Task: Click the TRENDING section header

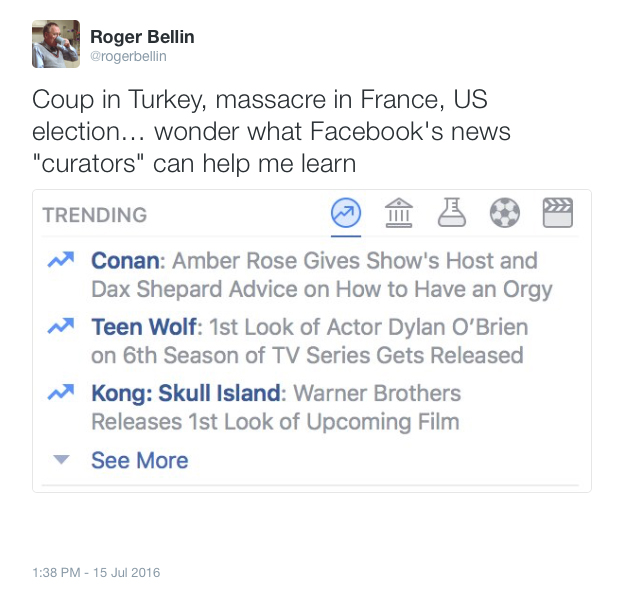Action: point(95,215)
